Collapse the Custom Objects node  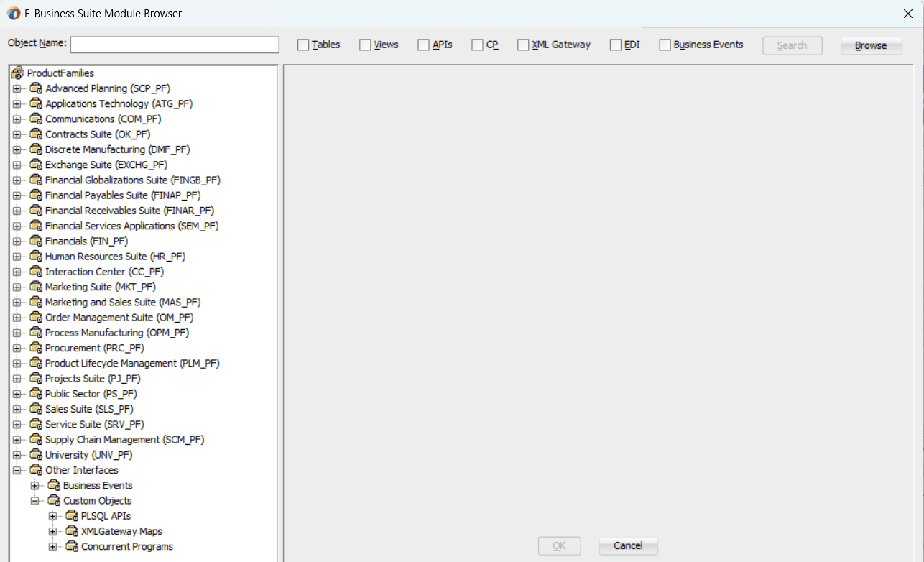(x=34, y=501)
